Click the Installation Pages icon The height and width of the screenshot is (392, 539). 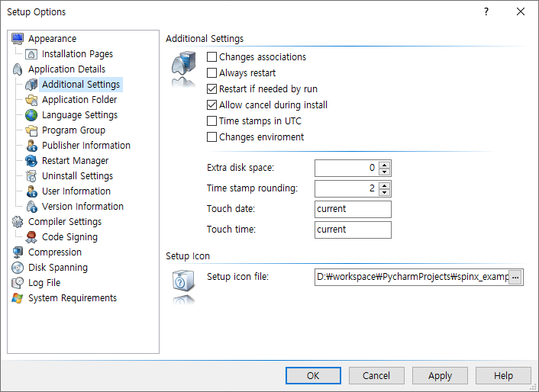point(31,54)
